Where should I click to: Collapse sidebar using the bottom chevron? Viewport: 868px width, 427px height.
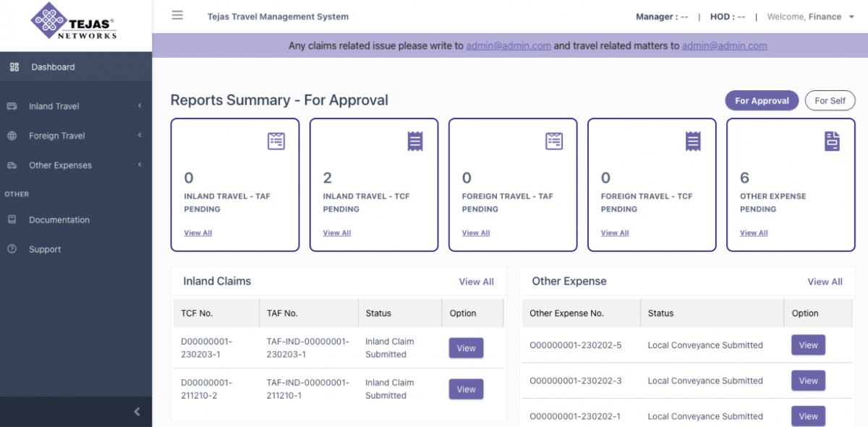[137, 411]
